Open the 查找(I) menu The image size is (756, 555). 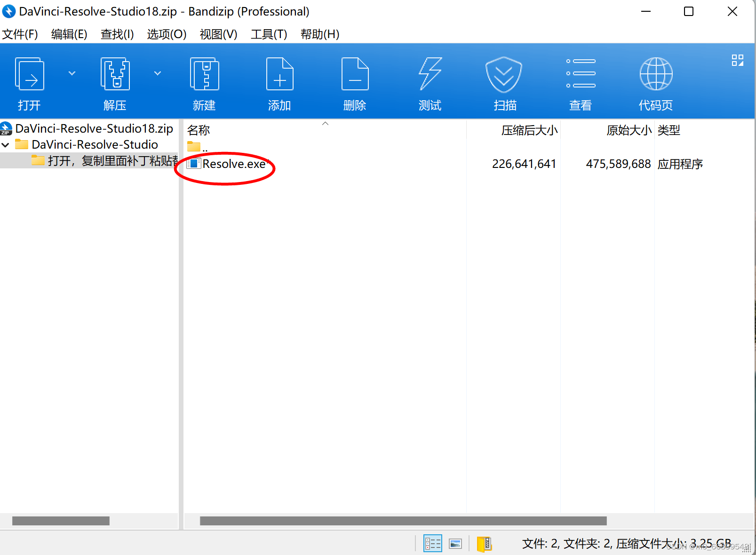(117, 34)
